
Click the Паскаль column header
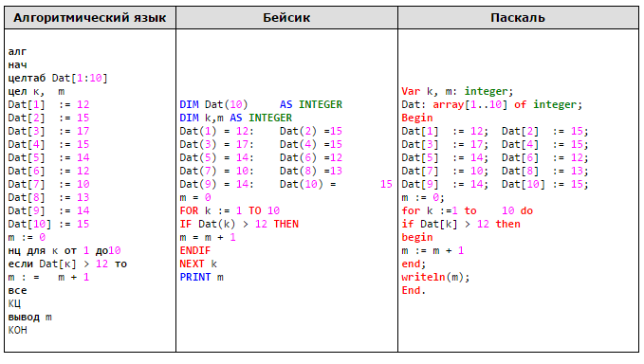518,18
